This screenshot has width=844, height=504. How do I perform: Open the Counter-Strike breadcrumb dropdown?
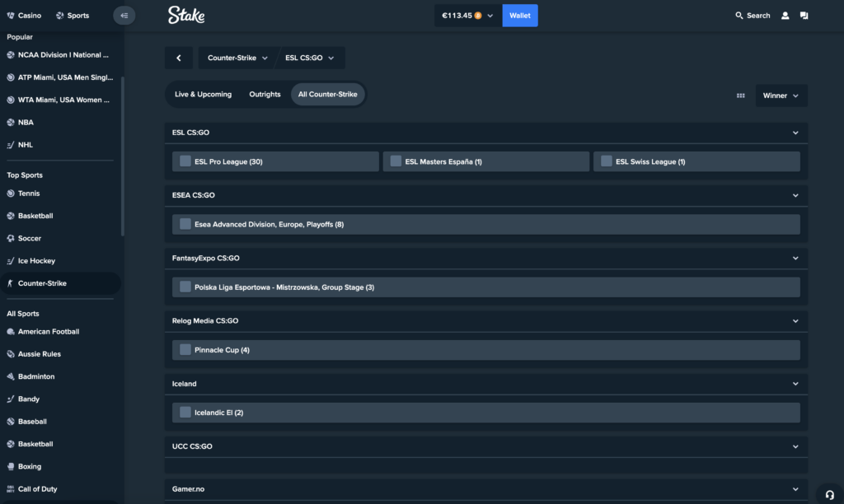pyautogui.click(x=237, y=58)
